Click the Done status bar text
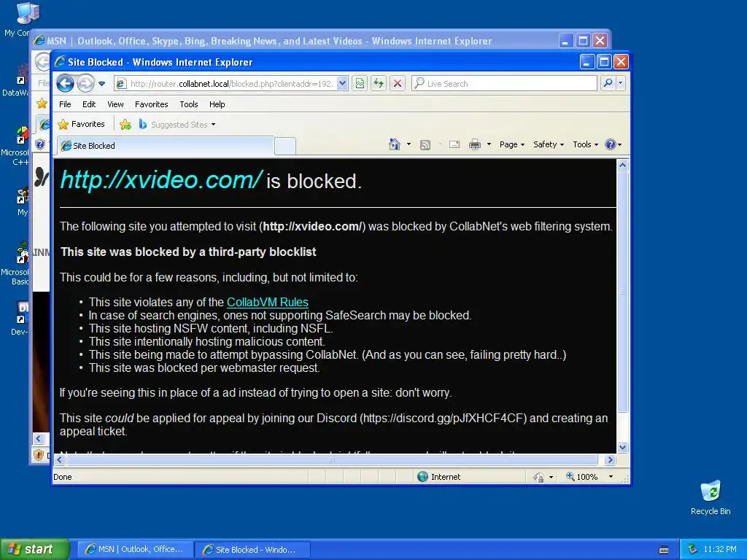 [x=63, y=477]
